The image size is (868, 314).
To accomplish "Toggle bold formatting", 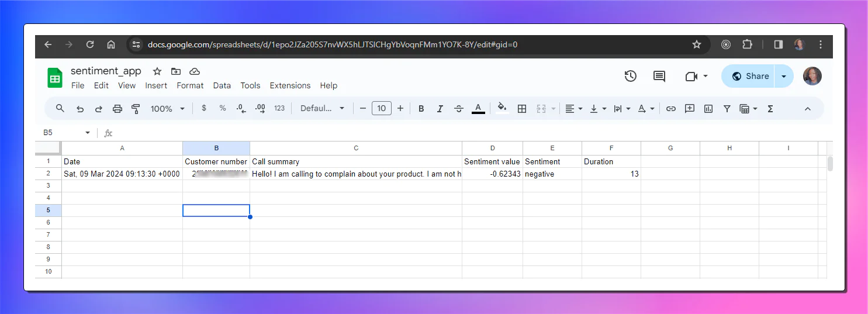I will tap(421, 108).
